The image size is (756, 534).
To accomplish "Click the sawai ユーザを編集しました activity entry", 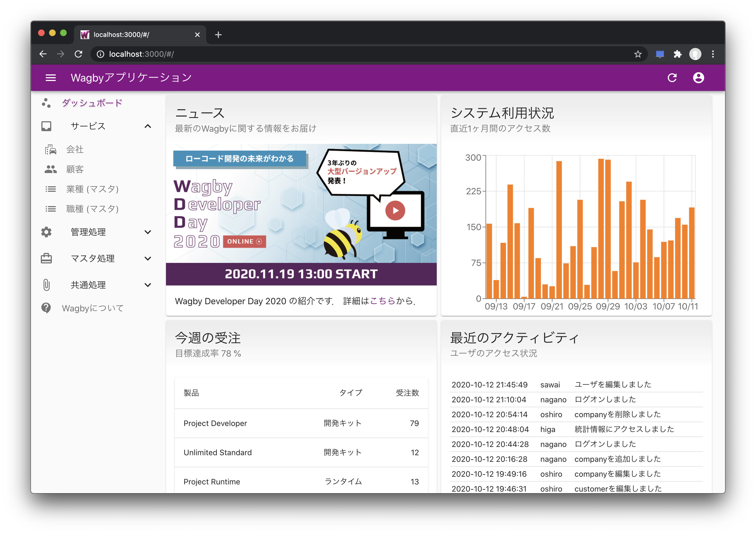I will tap(576, 384).
